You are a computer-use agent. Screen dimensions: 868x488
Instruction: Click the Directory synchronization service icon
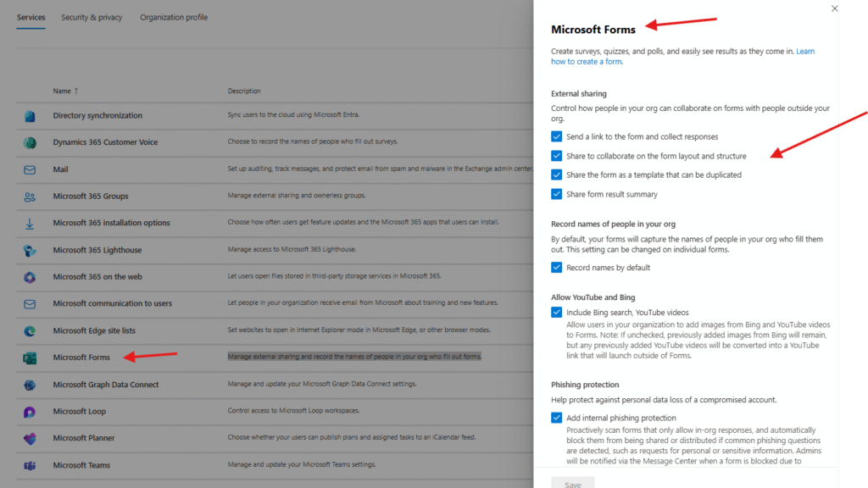pyautogui.click(x=30, y=116)
